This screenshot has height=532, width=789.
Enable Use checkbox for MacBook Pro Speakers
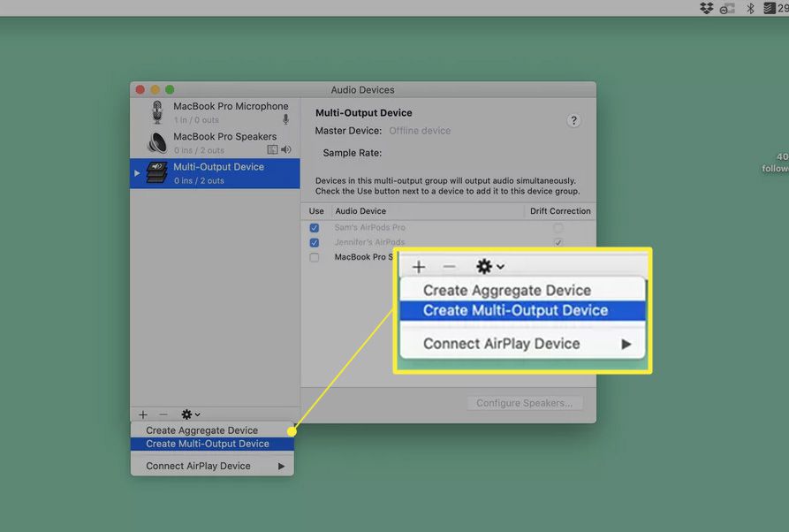point(315,257)
